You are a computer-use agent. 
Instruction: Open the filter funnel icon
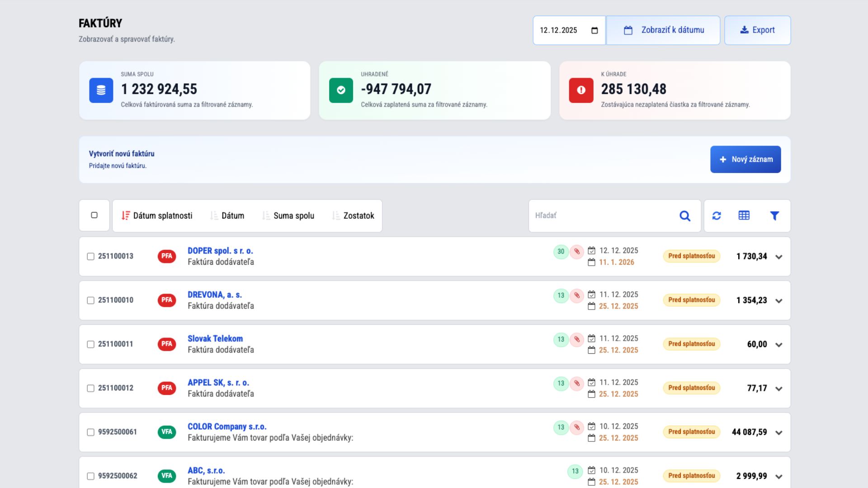774,216
